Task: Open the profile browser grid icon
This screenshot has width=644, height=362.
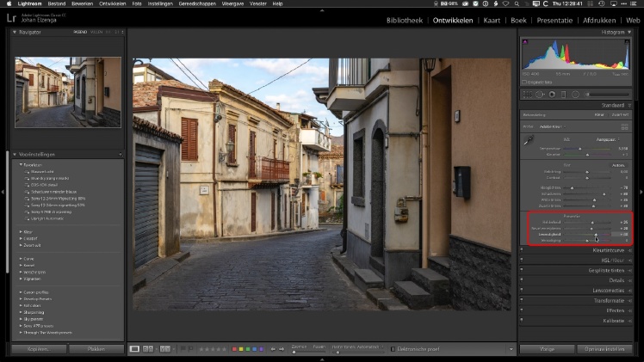Action: click(x=625, y=126)
